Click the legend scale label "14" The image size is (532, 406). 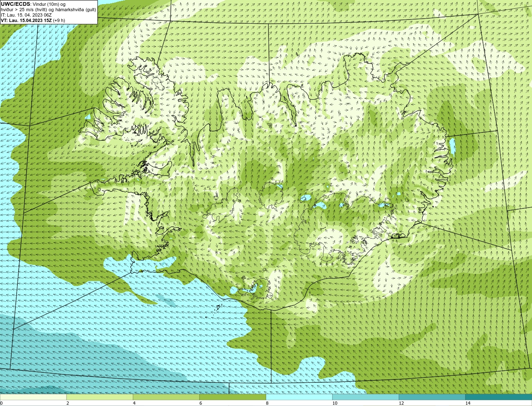click(468, 403)
